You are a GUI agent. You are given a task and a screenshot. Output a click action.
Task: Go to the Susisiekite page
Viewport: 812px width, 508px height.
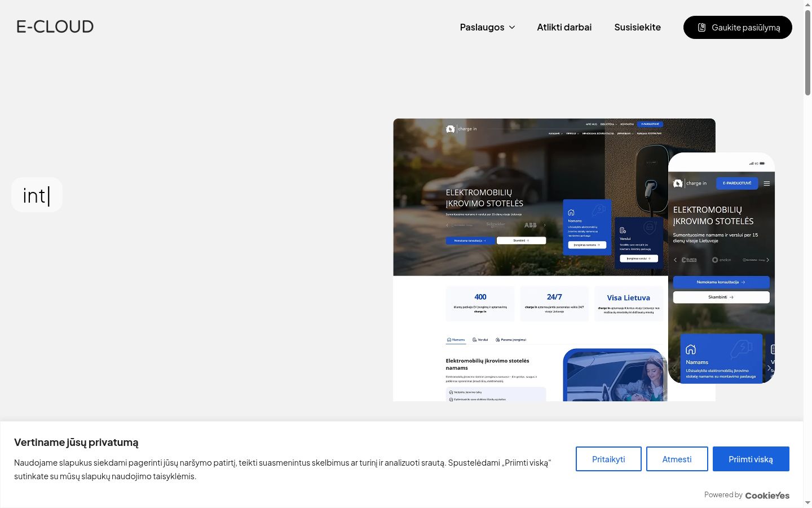click(637, 27)
